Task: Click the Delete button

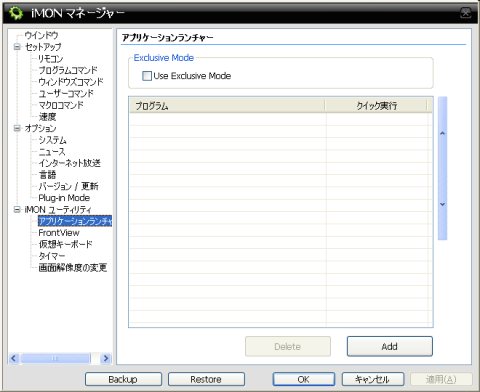Action: click(x=288, y=346)
